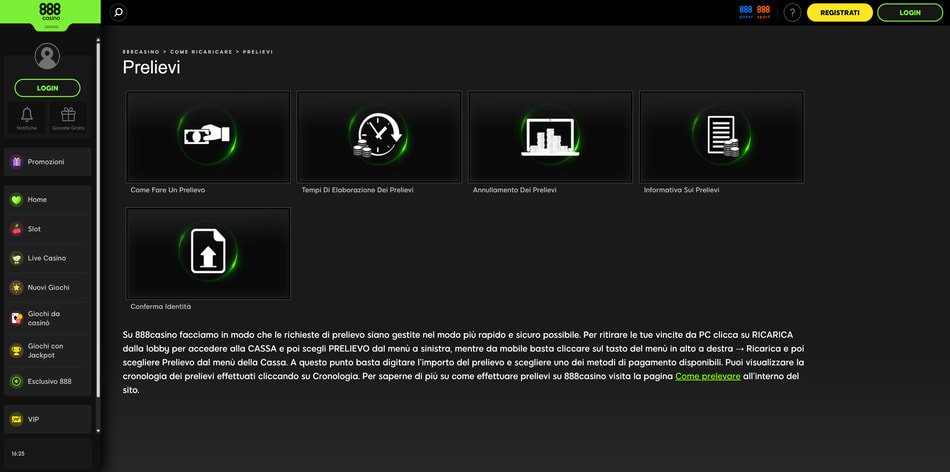
Task: Open the VIP sidebar section
Action: (47, 419)
